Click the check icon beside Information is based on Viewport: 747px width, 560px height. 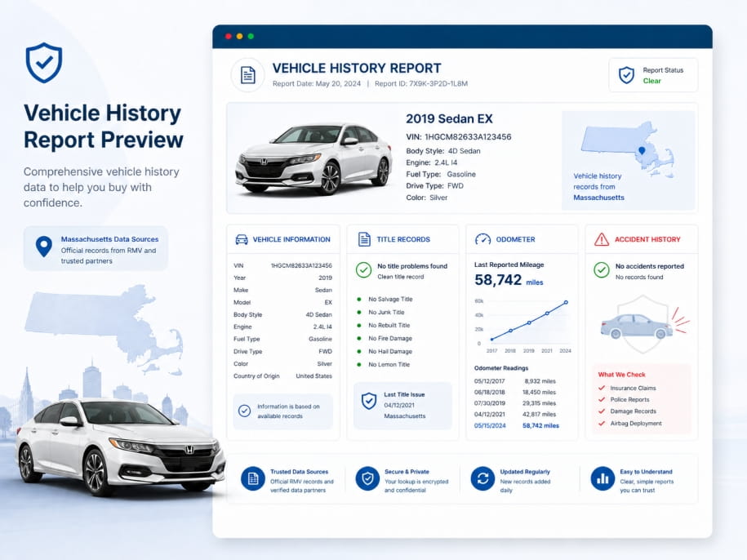click(244, 411)
